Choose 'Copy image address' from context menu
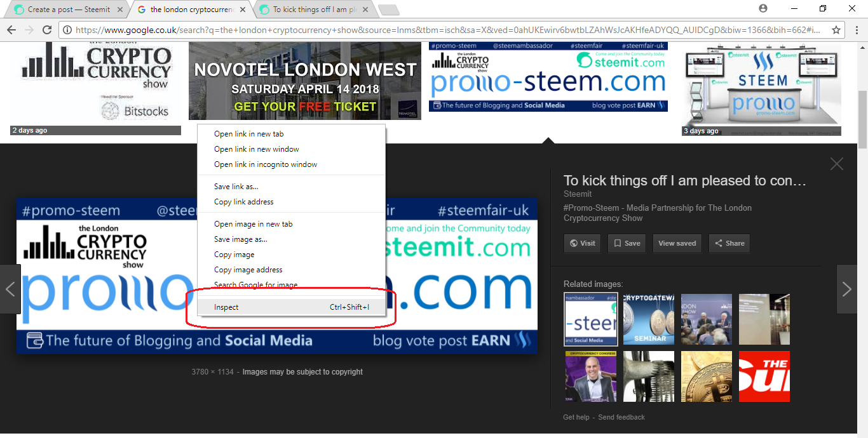 [x=291, y=270]
